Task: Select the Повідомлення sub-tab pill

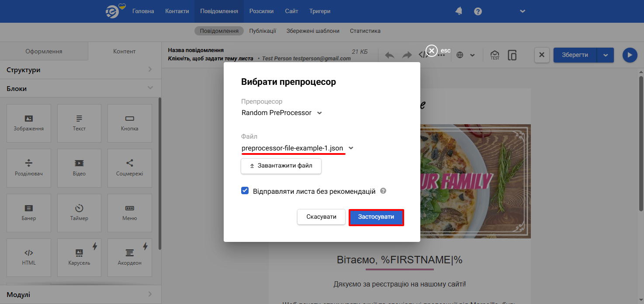Action: [x=219, y=31]
